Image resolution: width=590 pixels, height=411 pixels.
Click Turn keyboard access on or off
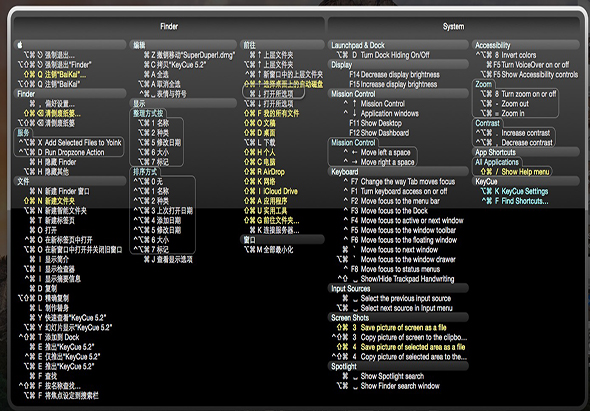click(395, 192)
